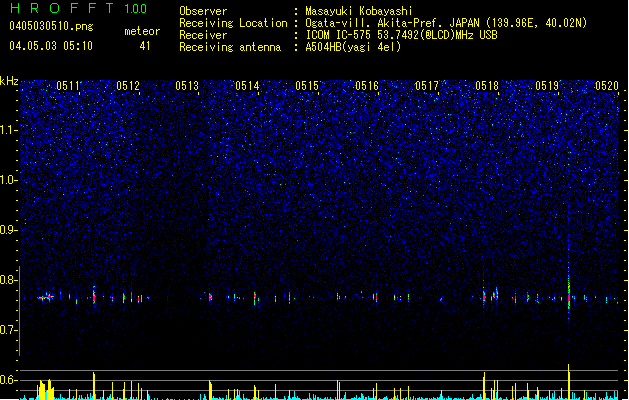
Task: Click the 'Observer' field label
Action: [203, 11]
